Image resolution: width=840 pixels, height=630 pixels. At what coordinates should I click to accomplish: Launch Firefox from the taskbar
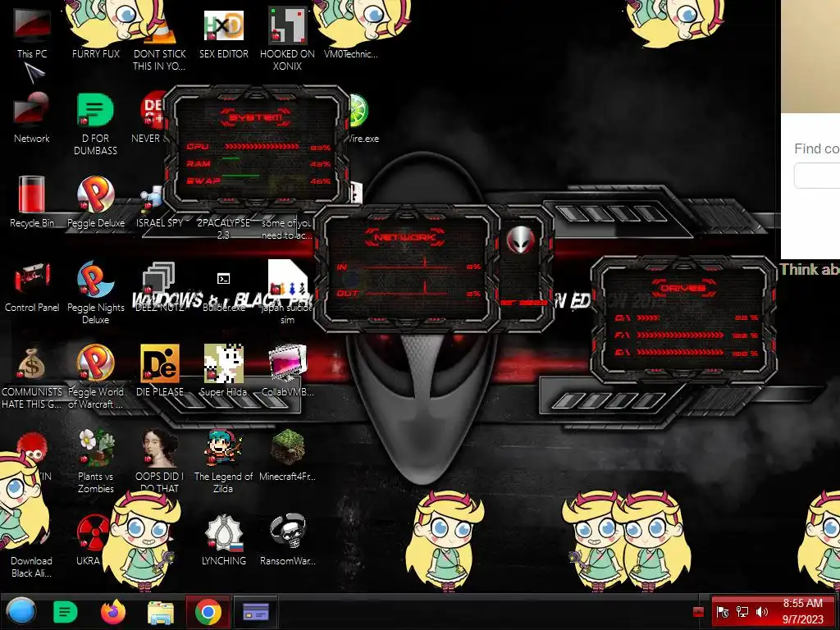[x=113, y=611]
